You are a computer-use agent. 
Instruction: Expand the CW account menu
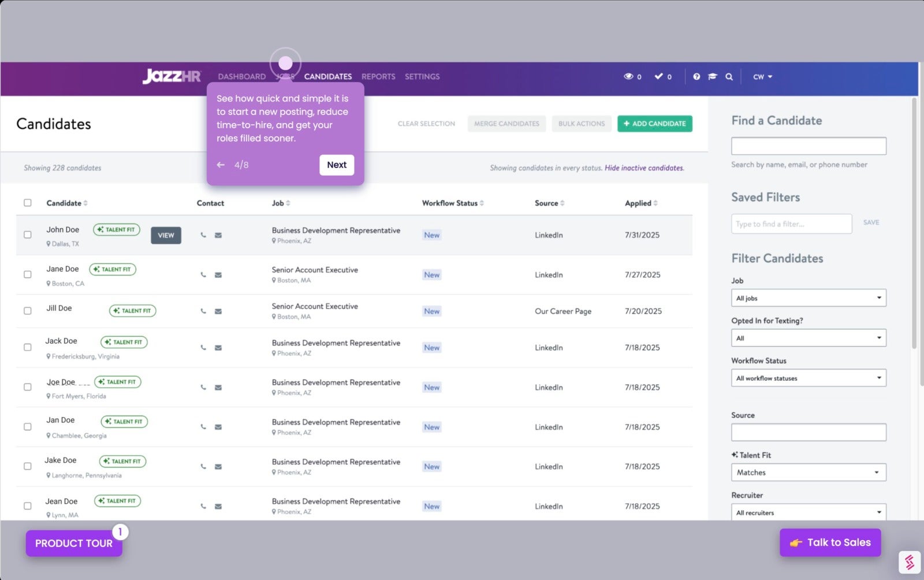coord(762,76)
